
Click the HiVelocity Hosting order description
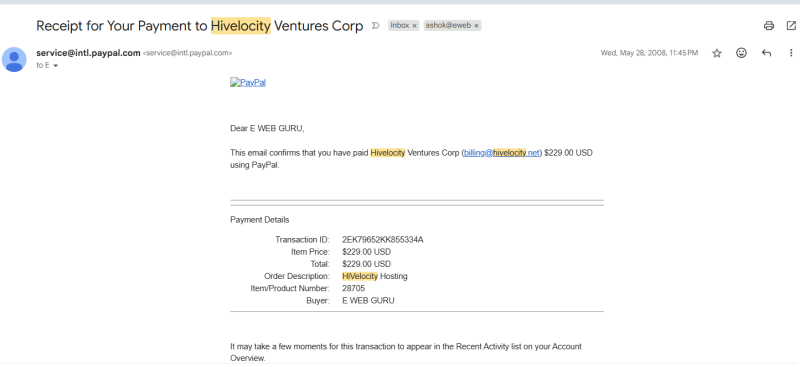click(x=374, y=276)
